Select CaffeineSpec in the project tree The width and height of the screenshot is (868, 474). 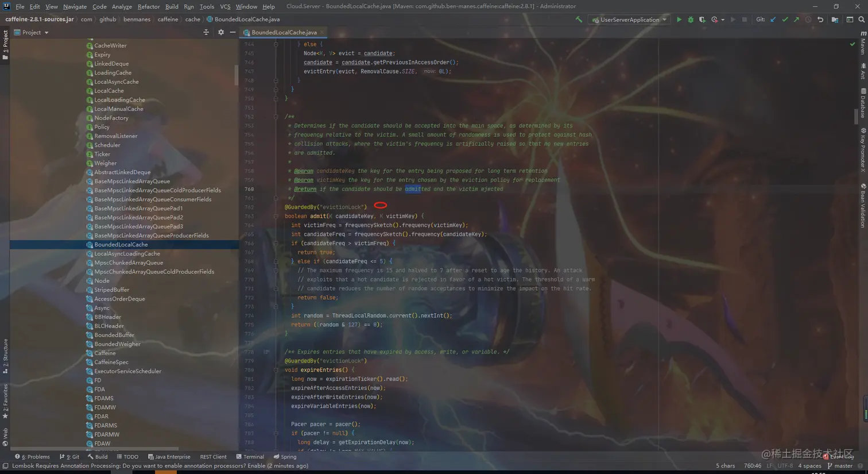point(111,362)
